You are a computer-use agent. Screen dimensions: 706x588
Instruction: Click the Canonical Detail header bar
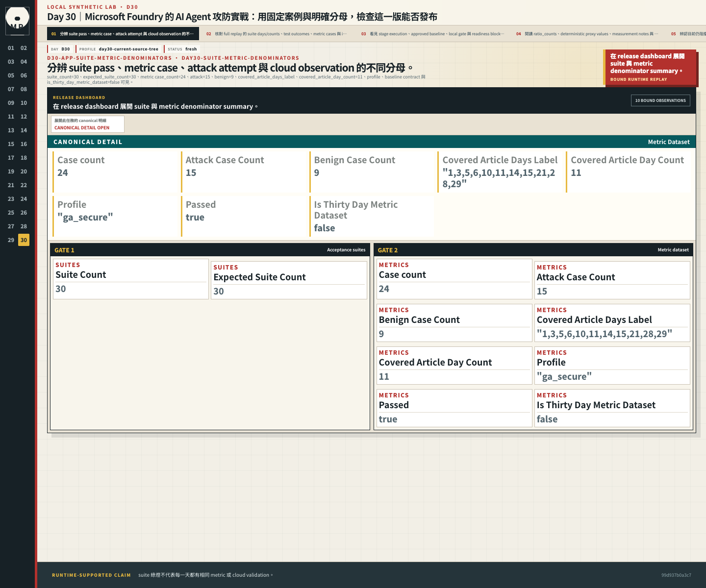[372, 142]
